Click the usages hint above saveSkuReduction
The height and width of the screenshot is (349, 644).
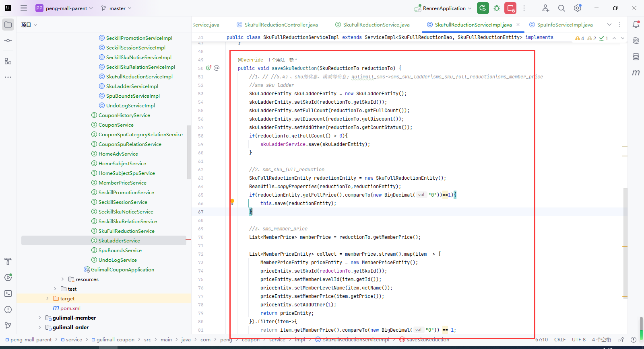(277, 60)
